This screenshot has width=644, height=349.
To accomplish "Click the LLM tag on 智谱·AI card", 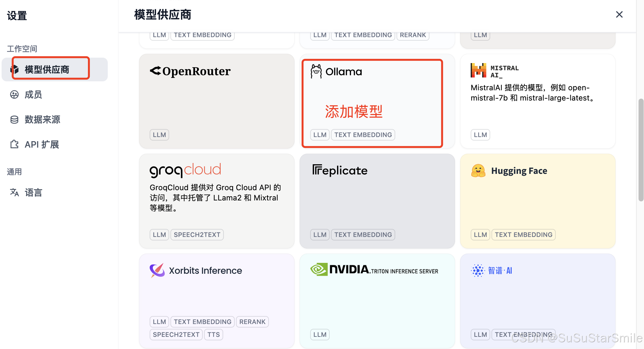I will pyautogui.click(x=480, y=335).
